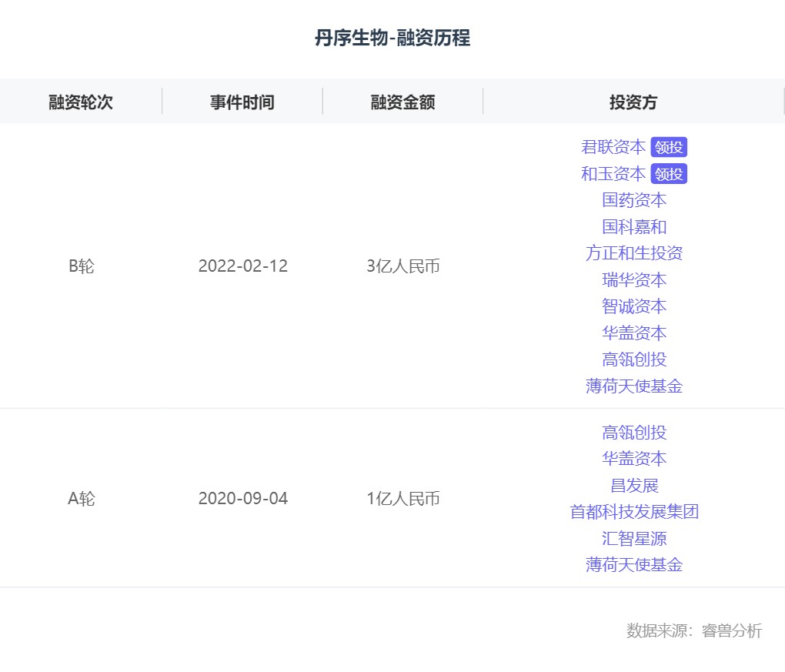Open the 方正和生投资 link
The height and width of the screenshot is (672, 785).
pos(634,253)
